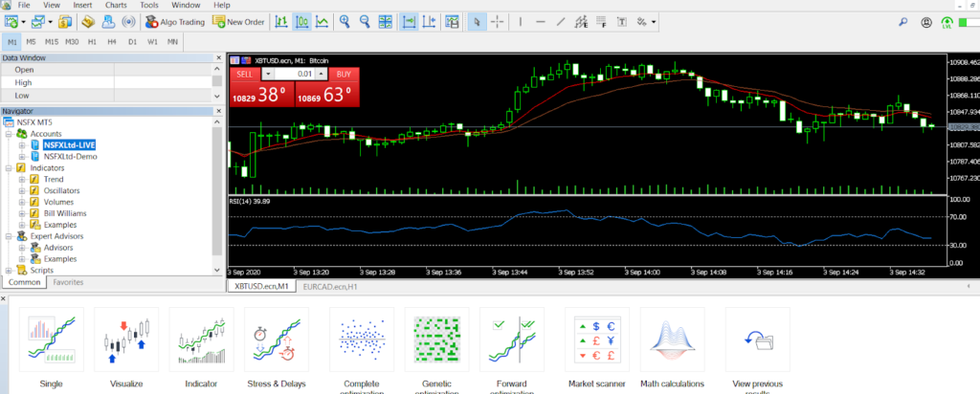The width and height of the screenshot is (980, 394).
Task: Select the H1 timeframe
Action: (x=92, y=42)
